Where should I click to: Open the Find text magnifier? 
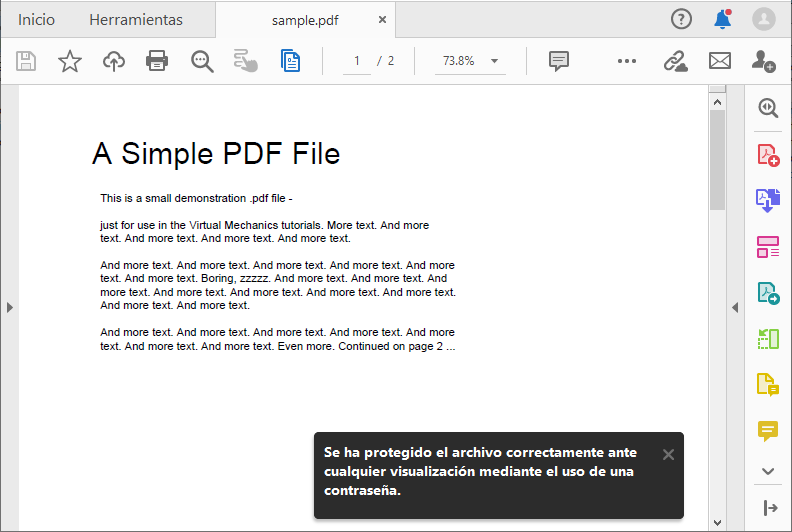(202, 62)
